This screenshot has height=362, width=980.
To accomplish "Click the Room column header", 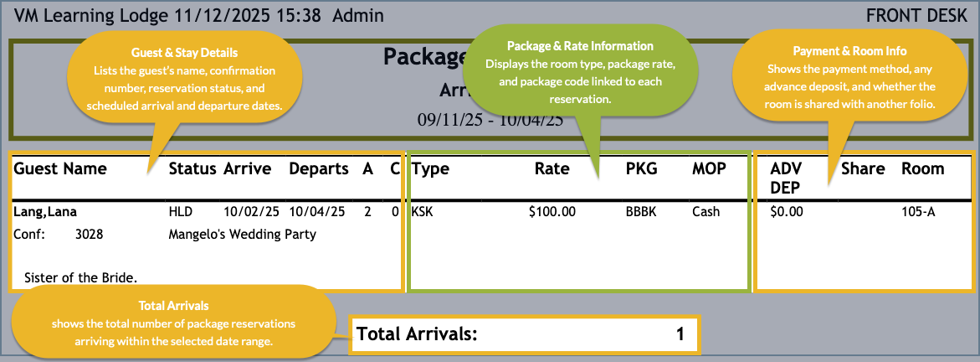I will (x=922, y=168).
